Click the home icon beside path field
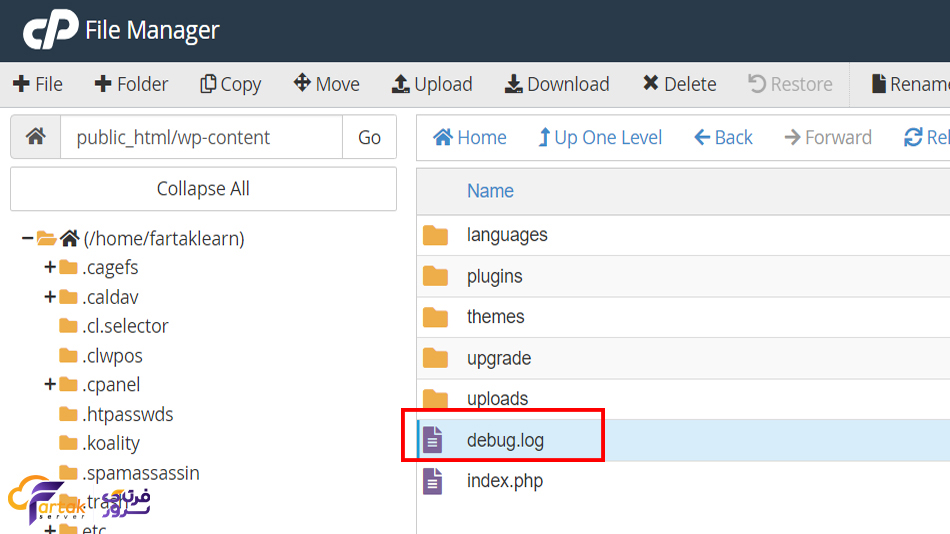The width and height of the screenshot is (950, 534). pyautogui.click(x=35, y=137)
